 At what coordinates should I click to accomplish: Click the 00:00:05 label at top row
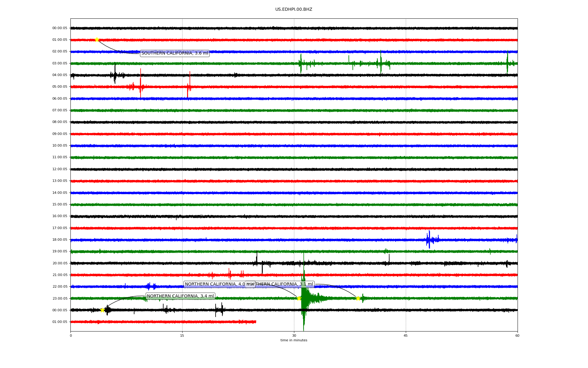point(60,28)
